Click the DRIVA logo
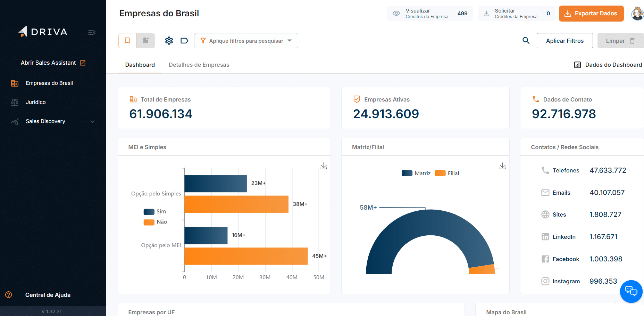This screenshot has height=316, width=644. point(43,32)
